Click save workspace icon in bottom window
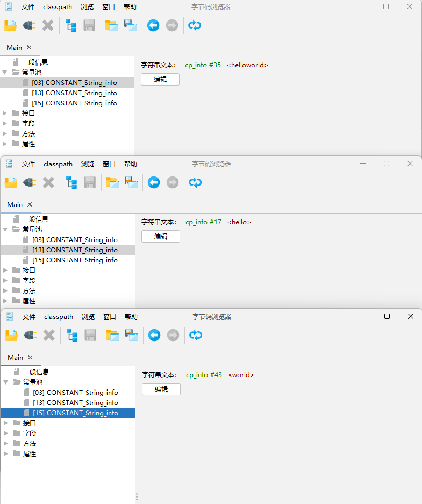Viewport: 422px width, 504px height. click(x=132, y=335)
